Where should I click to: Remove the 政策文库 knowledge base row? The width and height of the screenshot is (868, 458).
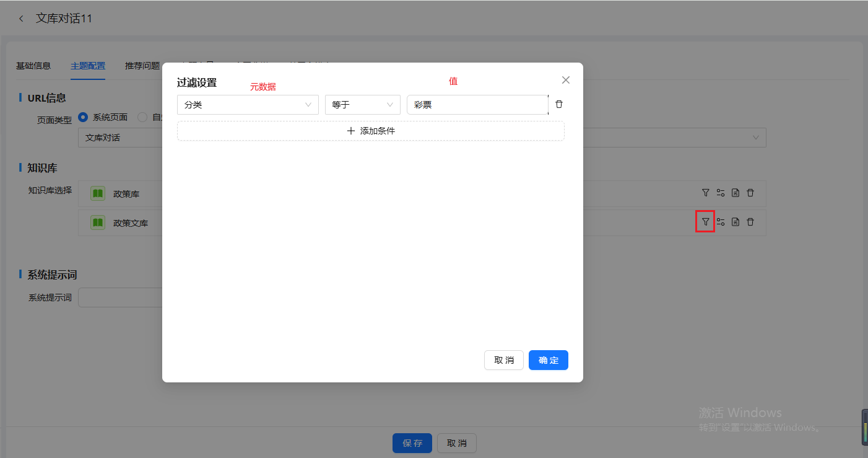[x=750, y=222]
